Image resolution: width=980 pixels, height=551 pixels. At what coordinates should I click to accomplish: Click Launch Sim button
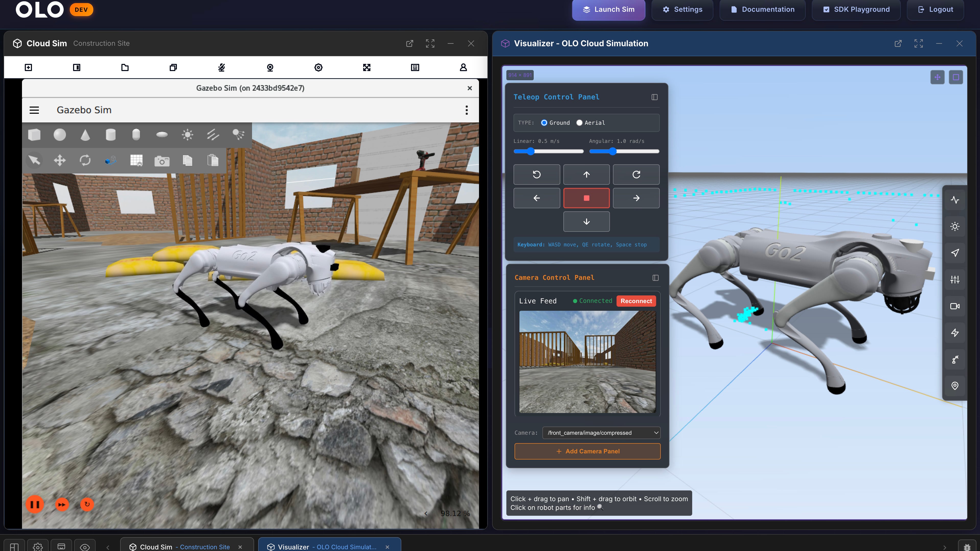(x=608, y=9)
